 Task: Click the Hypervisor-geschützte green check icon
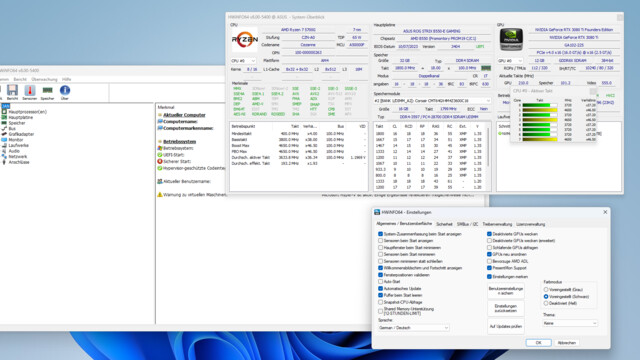click(x=160, y=168)
